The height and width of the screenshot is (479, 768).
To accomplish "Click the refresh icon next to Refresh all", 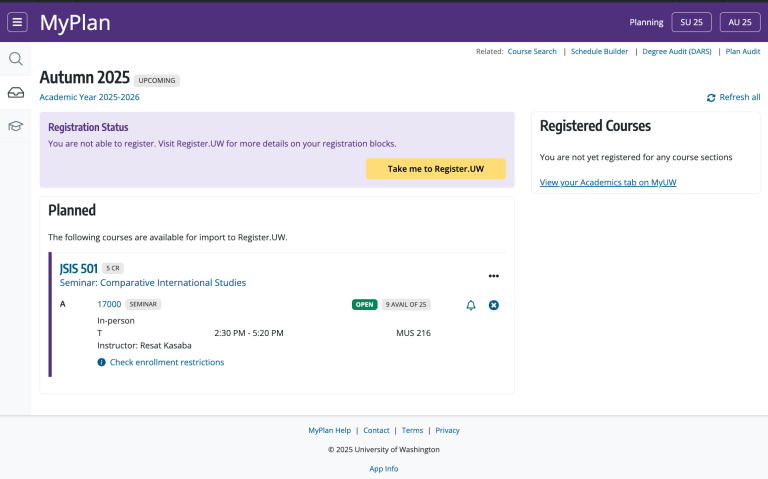I will [711, 97].
